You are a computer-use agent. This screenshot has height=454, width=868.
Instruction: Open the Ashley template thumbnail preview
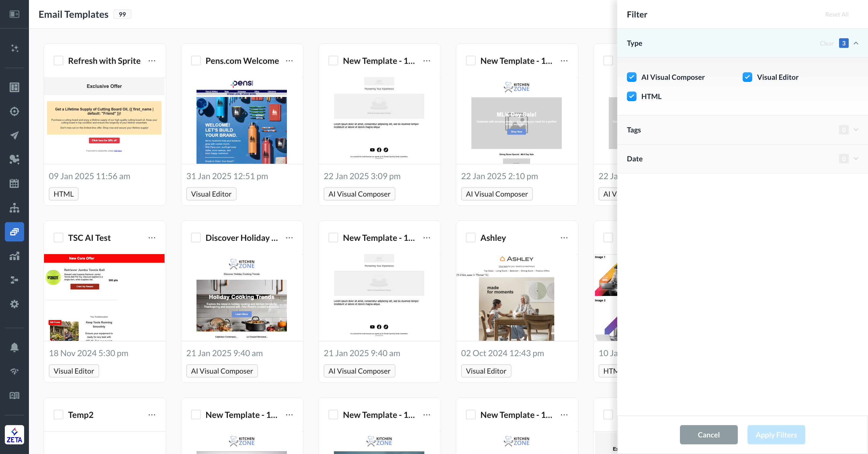pyautogui.click(x=517, y=298)
